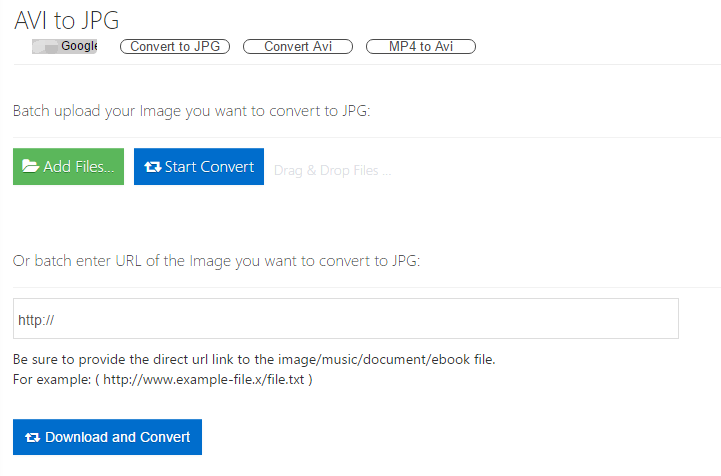
Task: Click the Google ad label
Action: coord(79,46)
